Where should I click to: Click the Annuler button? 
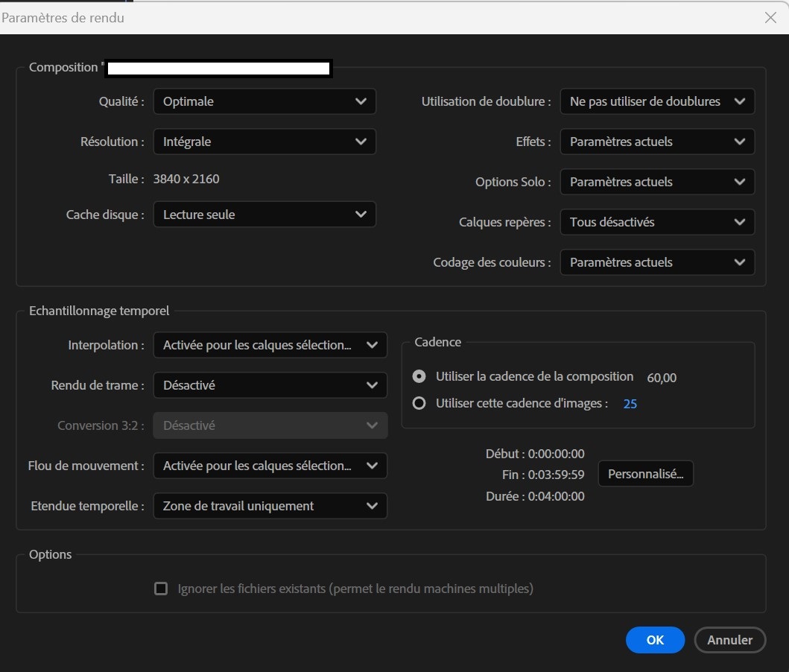(729, 639)
